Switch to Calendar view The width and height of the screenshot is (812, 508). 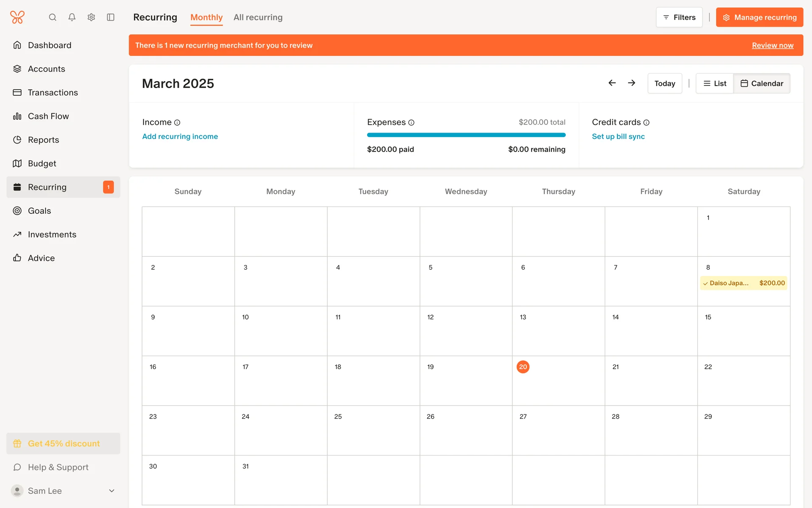point(762,83)
